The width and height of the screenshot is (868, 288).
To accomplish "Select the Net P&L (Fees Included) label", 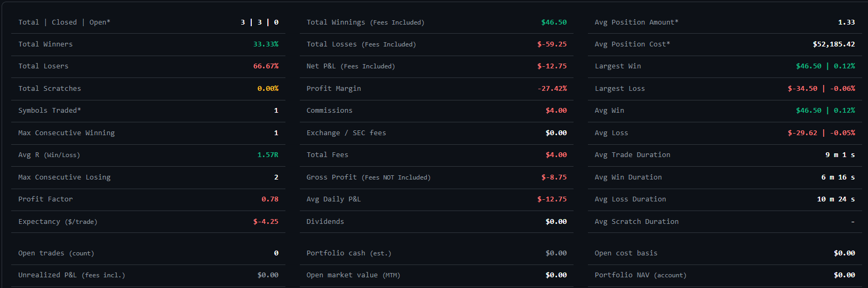I will pos(351,66).
